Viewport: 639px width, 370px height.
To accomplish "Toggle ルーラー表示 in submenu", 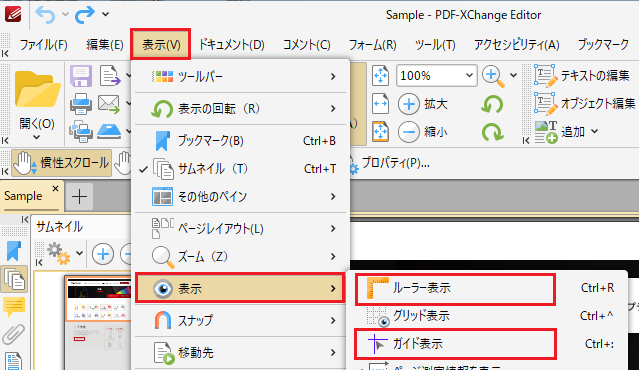I will (x=487, y=289).
